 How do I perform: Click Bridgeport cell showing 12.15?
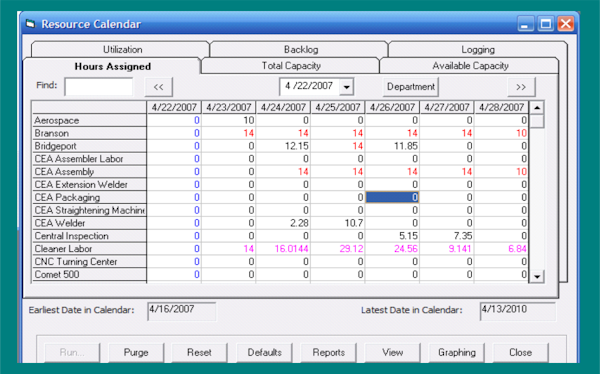pyautogui.click(x=283, y=146)
